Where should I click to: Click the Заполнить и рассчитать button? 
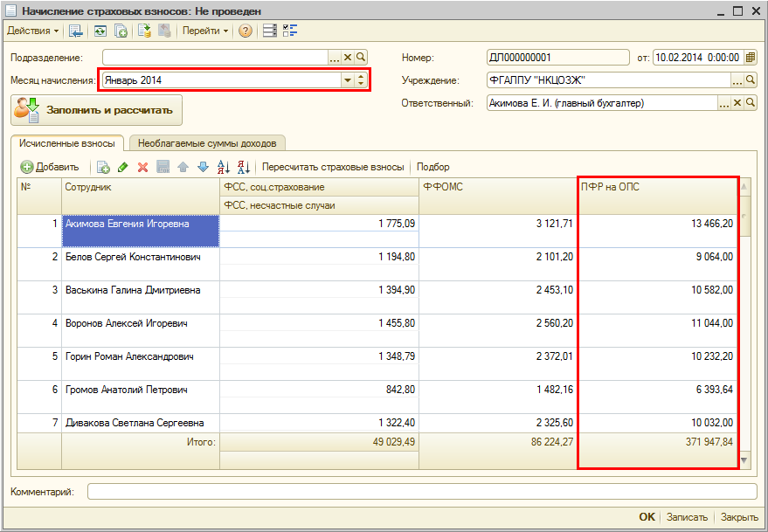pos(96,111)
